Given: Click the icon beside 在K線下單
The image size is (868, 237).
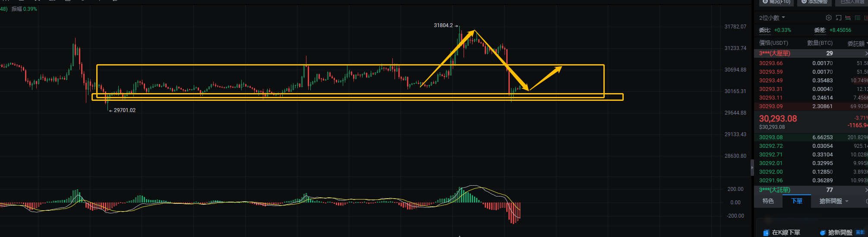Looking at the screenshot, I should pos(766,233).
